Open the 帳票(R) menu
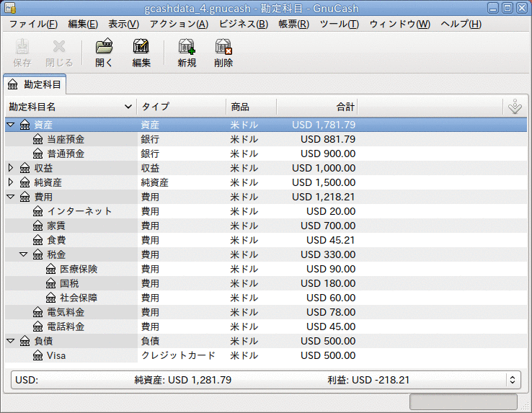 coord(293,24)
